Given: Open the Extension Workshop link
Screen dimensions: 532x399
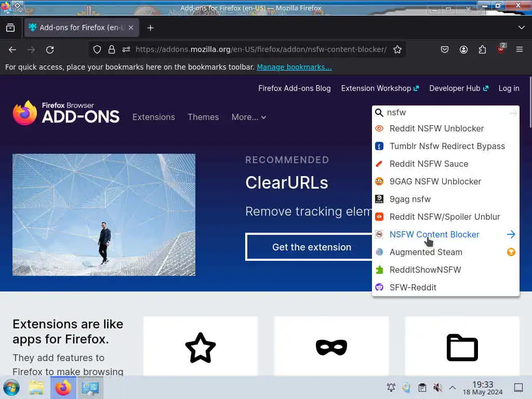Looking at the screenshot, I should (x=380, y=88).
